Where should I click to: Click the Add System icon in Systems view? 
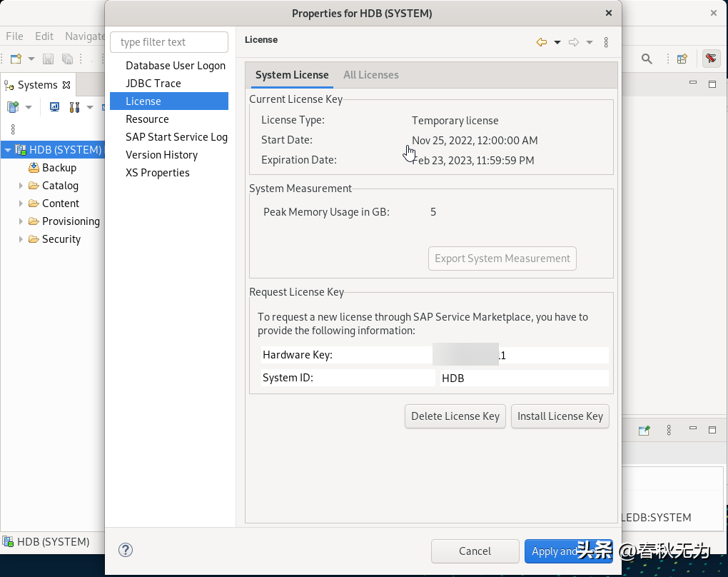coord(13,107)
